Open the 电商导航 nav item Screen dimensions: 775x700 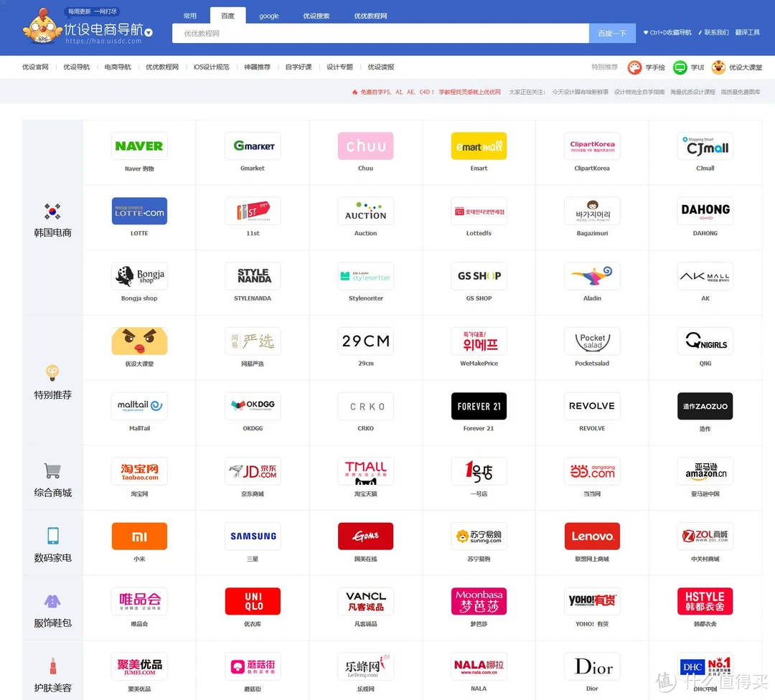(118, 67)
